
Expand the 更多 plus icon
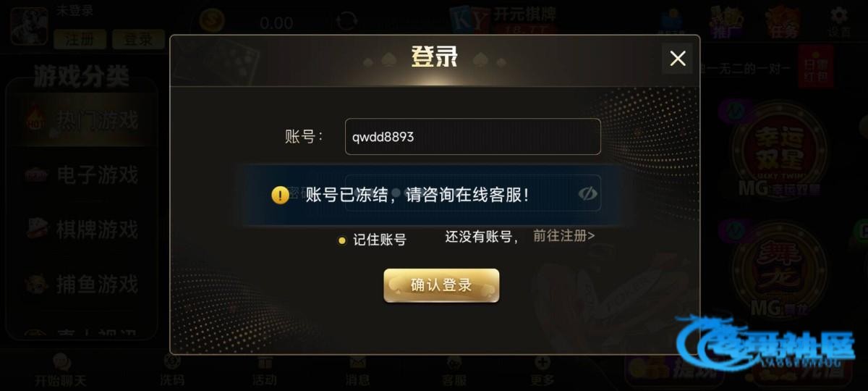click(x=542, y=371)
